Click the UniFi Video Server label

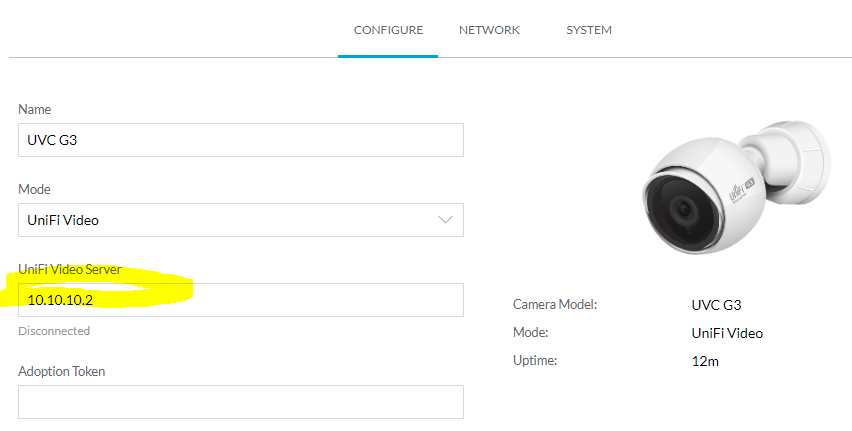click(x=70, y=270)
